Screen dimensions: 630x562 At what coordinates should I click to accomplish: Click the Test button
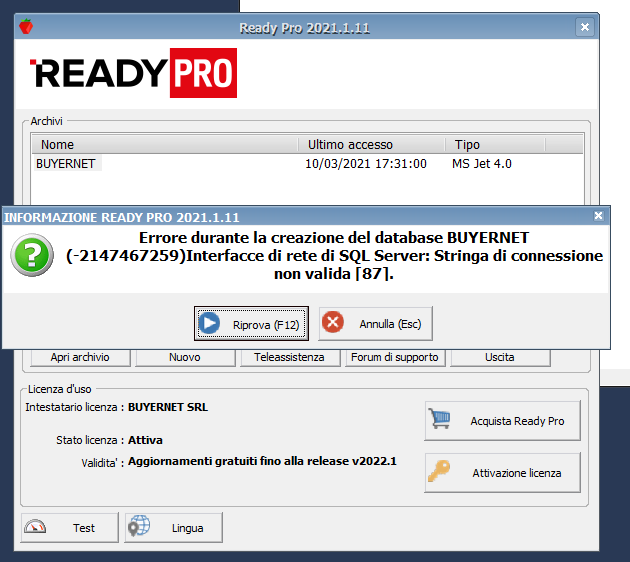click(70, 527)
